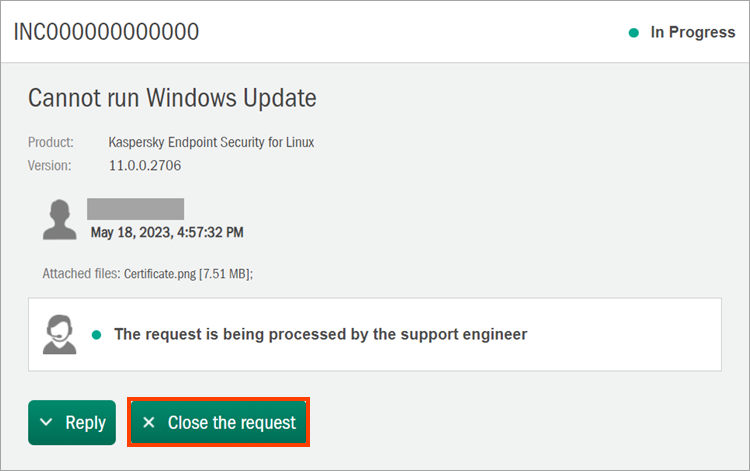
Task: Click the Cannot run Windows Update title
Action: [x=172, y=98]
